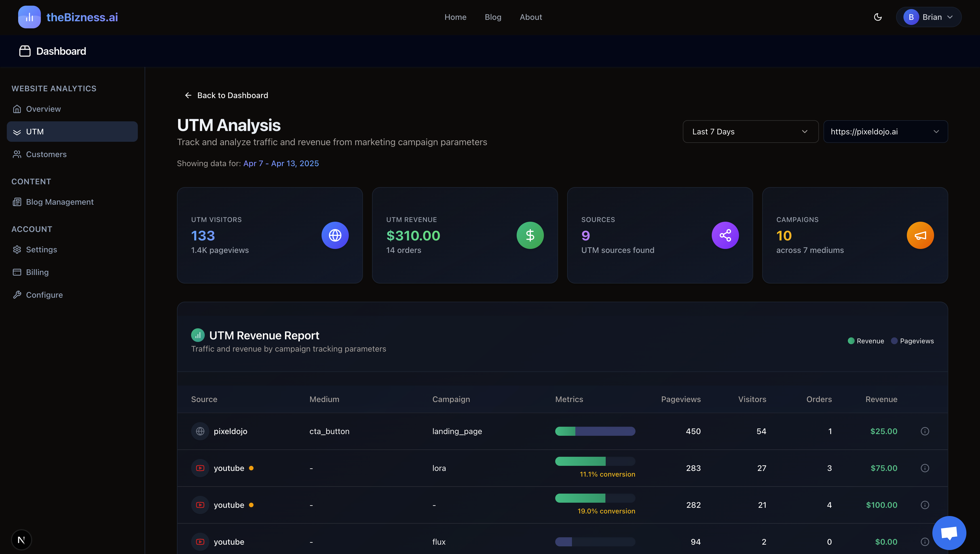Click the Next.js N badge icon
Image resolution: width=980 pixels, height=554 pixels.
[21, 540]
